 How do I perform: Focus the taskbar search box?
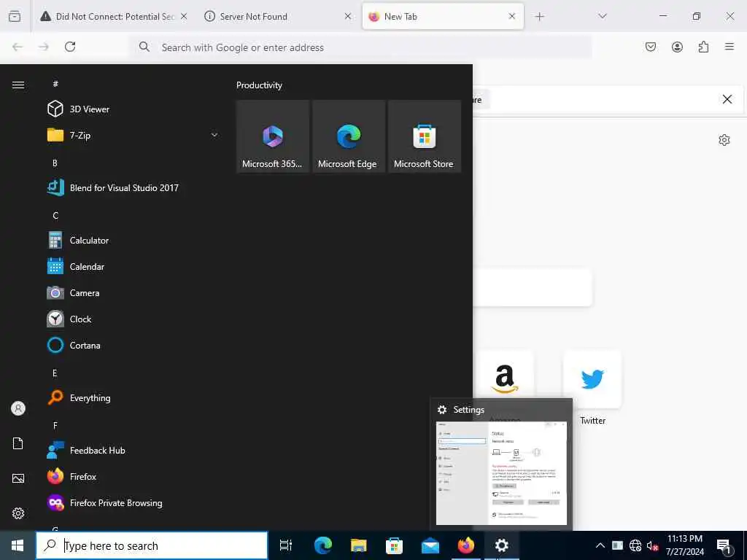click(x=152, y=545)
